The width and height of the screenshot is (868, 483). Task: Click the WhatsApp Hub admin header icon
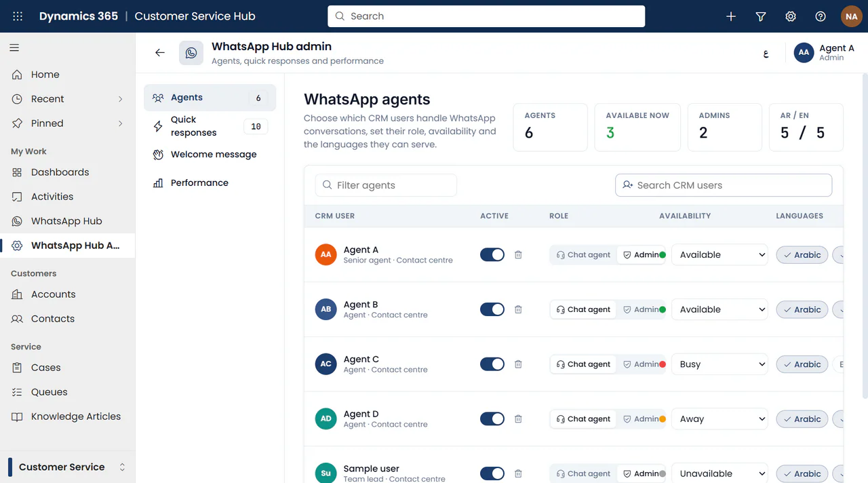point(191,53)
